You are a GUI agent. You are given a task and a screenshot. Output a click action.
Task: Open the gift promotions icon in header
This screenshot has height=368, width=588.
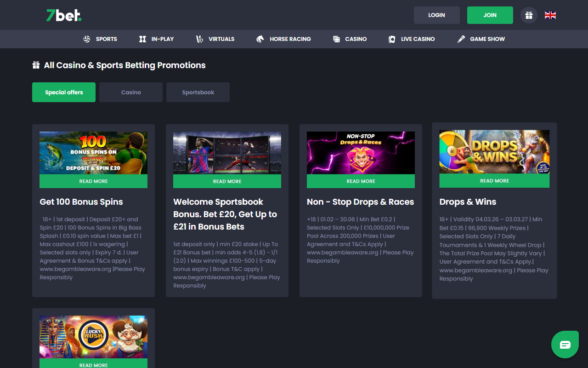tap(529, 15)
